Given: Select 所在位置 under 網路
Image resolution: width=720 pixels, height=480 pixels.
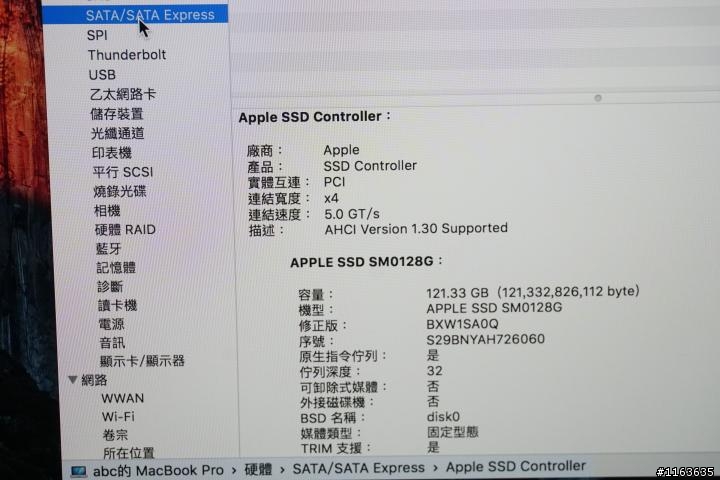Looking at the screenshot, I should coord(129,453).
